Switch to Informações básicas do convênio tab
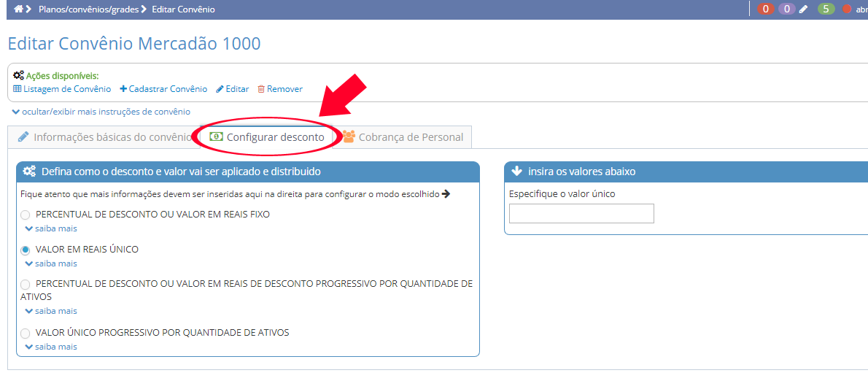The width and height of the screenshot is (868, 381). pyautogui.click(x=104, y=137)
